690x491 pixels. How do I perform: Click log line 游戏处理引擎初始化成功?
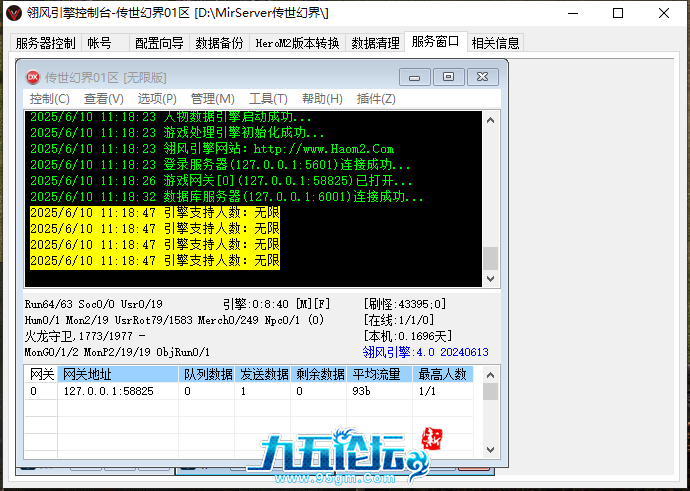[x=177, y=132]
